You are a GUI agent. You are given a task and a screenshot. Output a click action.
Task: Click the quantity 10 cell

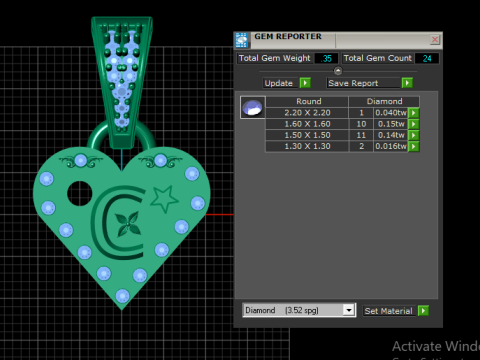361,124
